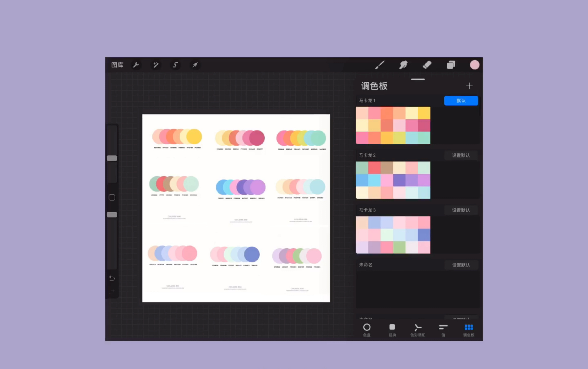Open the Adjustments magic wand menu

coord(156,65)
